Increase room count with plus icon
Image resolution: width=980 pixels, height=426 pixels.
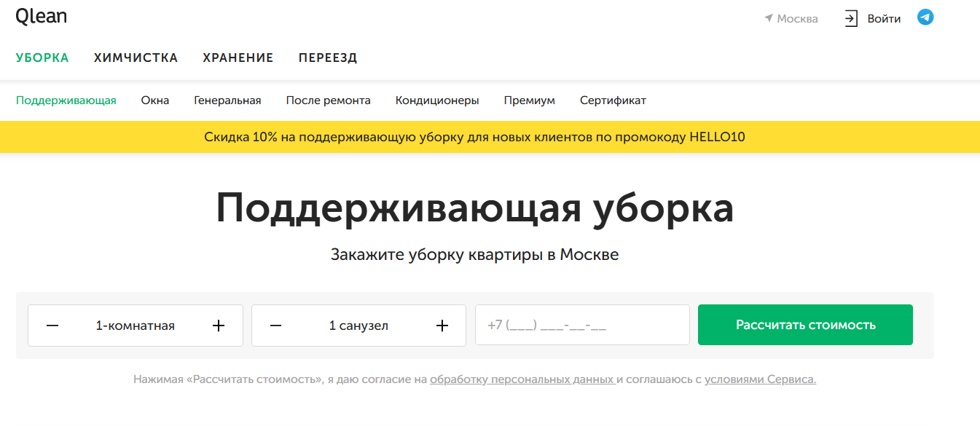(x=219, y=326)
